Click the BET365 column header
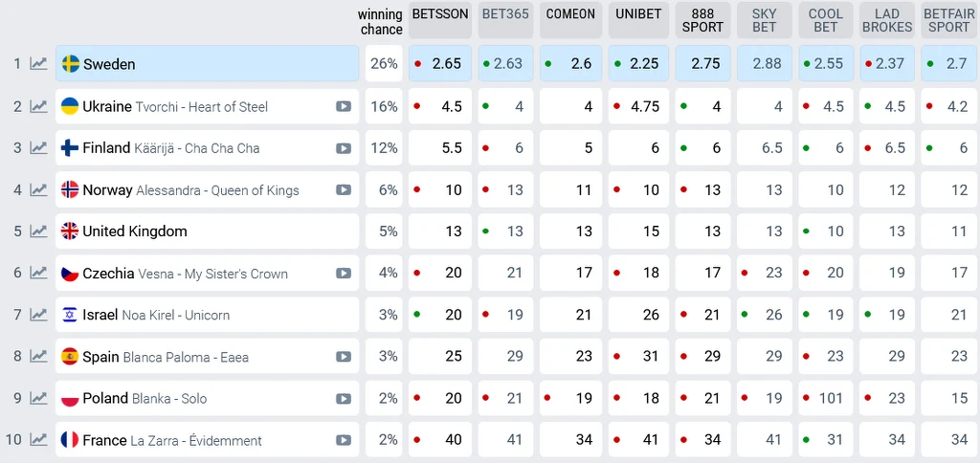The height and width of the screenshot is (463, 980). [505, 14]
